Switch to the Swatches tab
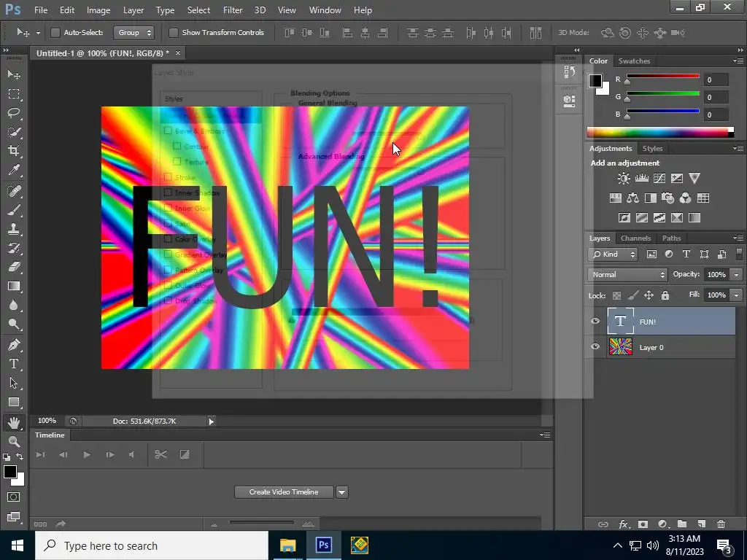 (x=634, y=61)
